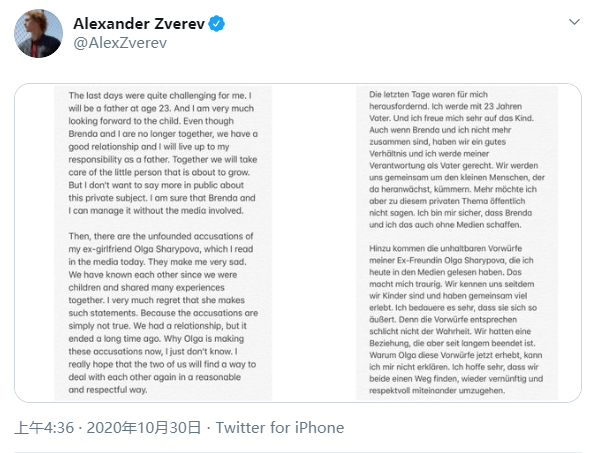Click the English paragraph about becoming a father
Image resolution: width=595 pixels, height=453 pixels.
pyautogui.click(x=163, y=153)
